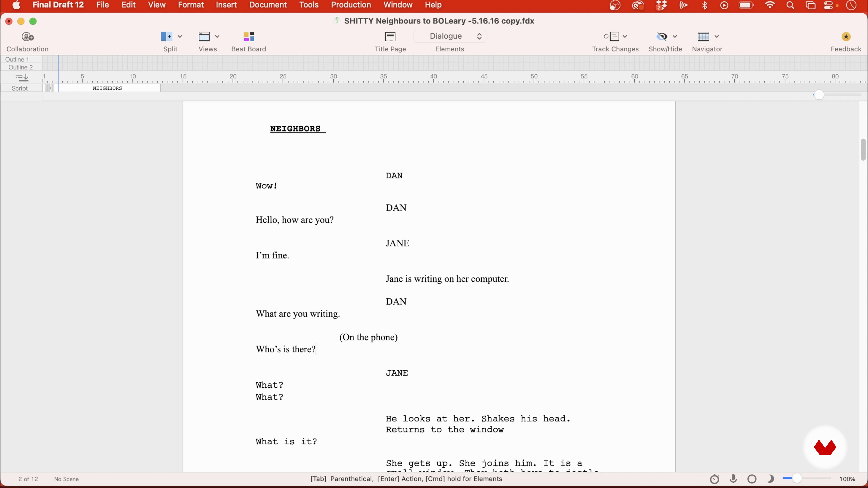Click the vertical scrollbar thumb
This screenshot has width=868, height=488.
(863, 150)
